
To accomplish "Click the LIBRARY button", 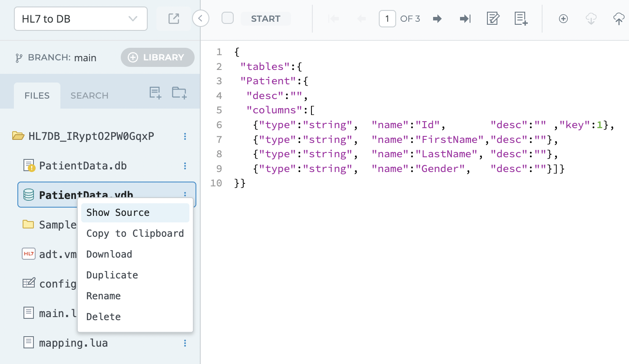I will 157,57.
